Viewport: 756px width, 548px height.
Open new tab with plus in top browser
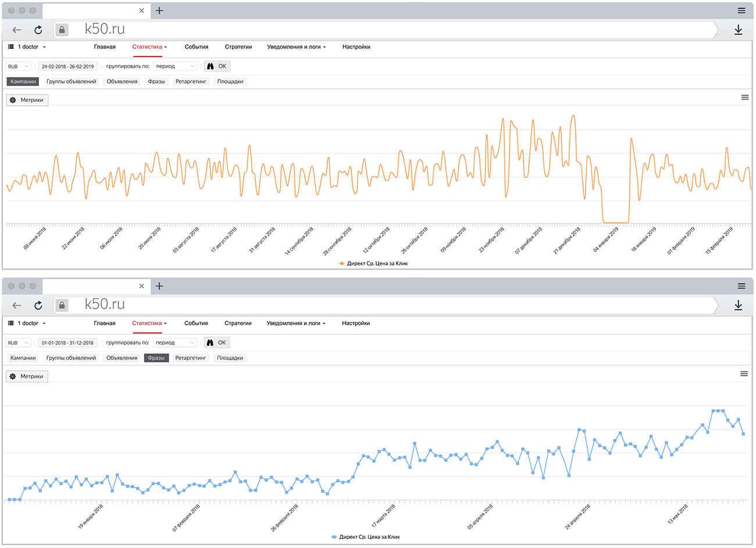tap(159, 10)
